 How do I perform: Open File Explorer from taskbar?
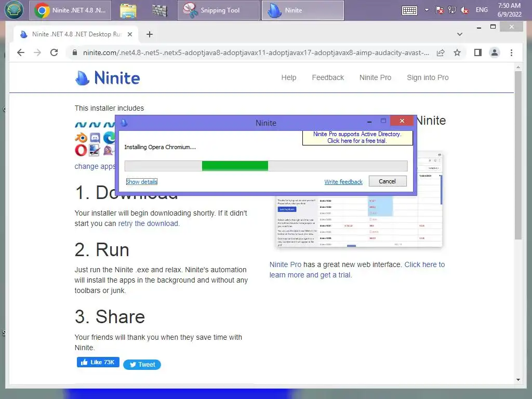(128, 10)
